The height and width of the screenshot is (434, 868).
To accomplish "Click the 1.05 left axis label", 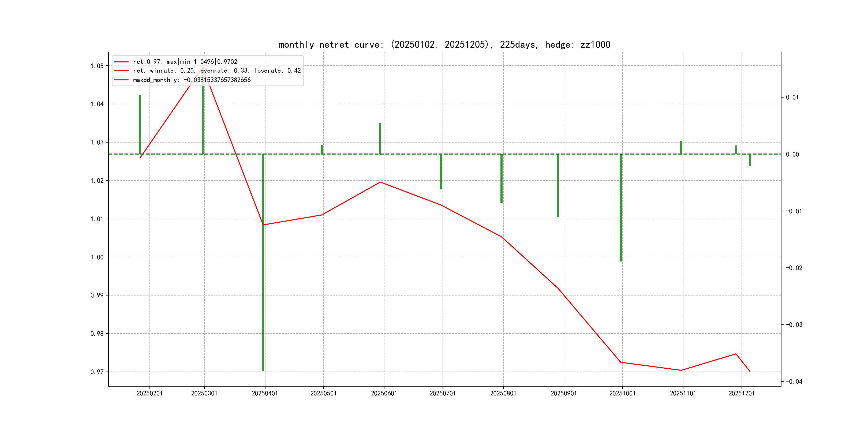I will click(97, 66).
